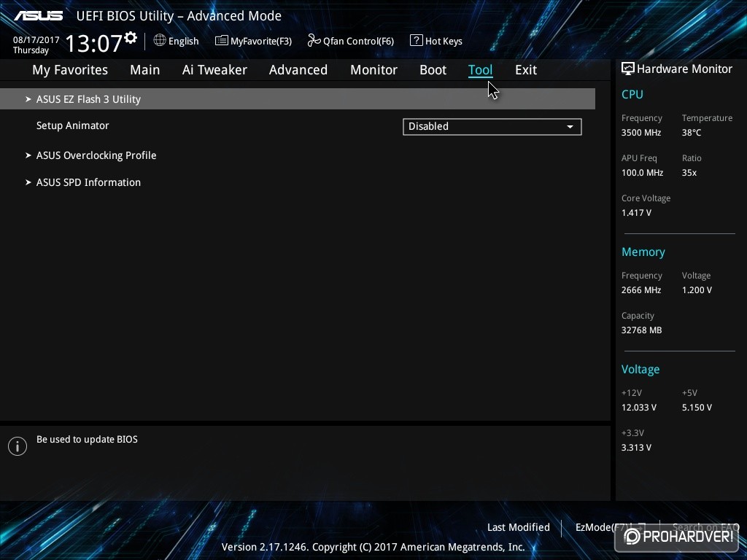Click the 5.150 V reading
The image size is (747, 560).
point(697,408)
